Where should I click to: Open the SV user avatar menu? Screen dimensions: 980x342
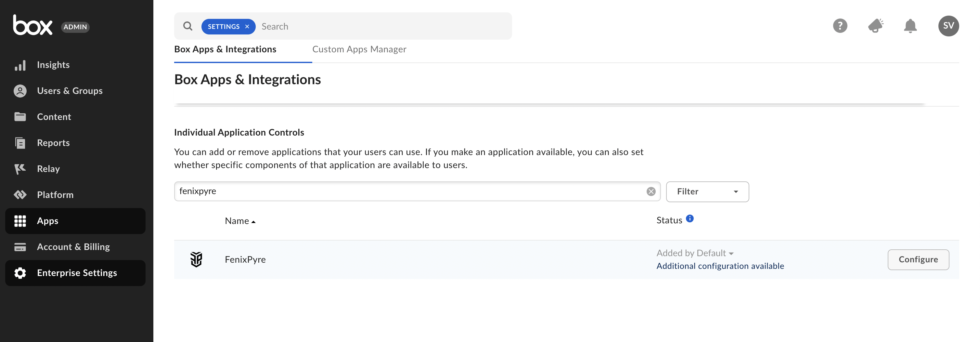(948, 26)
